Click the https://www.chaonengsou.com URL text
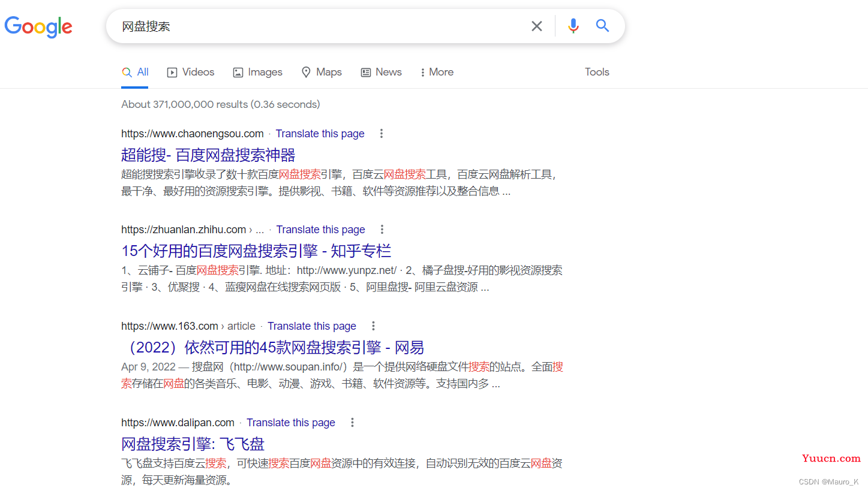The width and height of the screenshot is (868, 491). click(193, 134)
